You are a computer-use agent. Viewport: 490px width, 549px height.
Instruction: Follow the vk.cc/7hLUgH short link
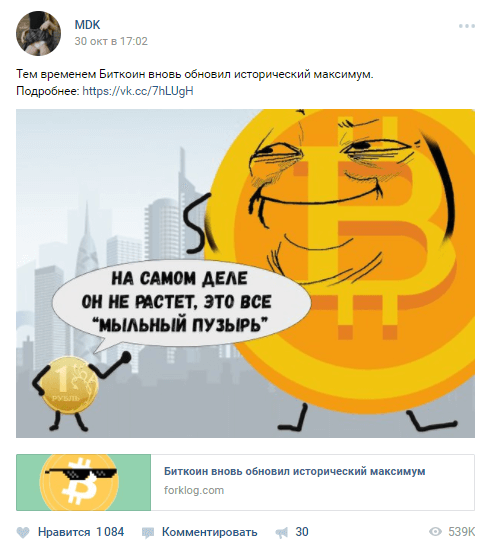coord(138,91)
